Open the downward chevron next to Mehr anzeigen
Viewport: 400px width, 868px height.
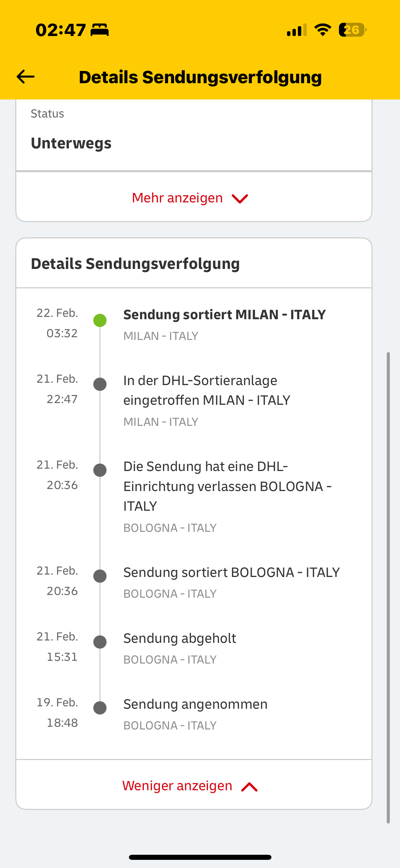[x=240, y=198]
